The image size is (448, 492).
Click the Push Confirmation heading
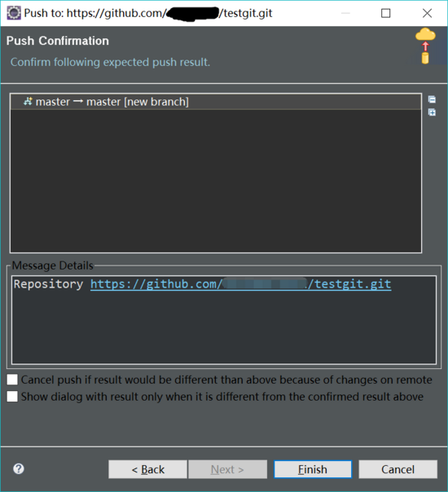click(x=58, y=41)
